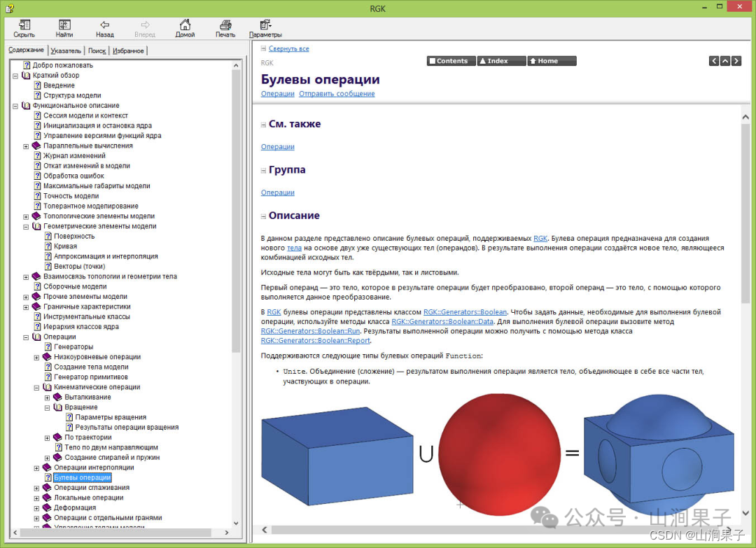Open the RGK::Generators::Boolean::Run link
The width and height of the screenshot is (756, 548).
click(x=311, y=331)
